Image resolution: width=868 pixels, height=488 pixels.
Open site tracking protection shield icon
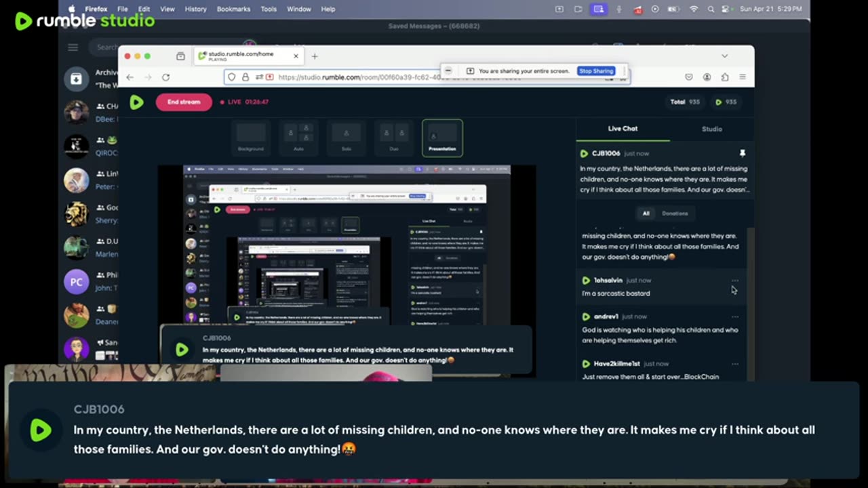[x=232, y=77]
